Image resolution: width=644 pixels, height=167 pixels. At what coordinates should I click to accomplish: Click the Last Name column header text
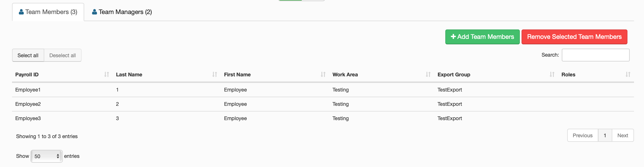(129, 75)
